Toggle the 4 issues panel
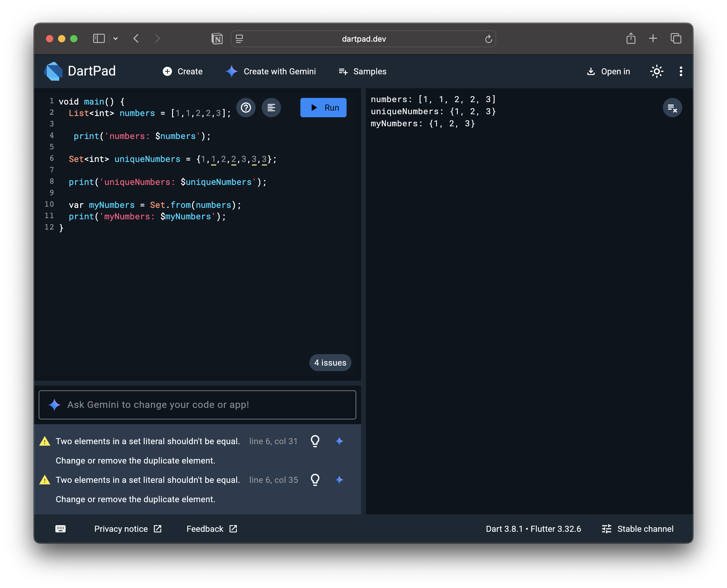 (330, 363)
